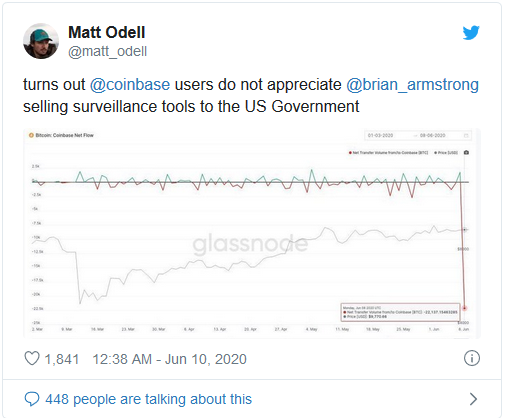Click the Twitter bird logo

(471, 32)
